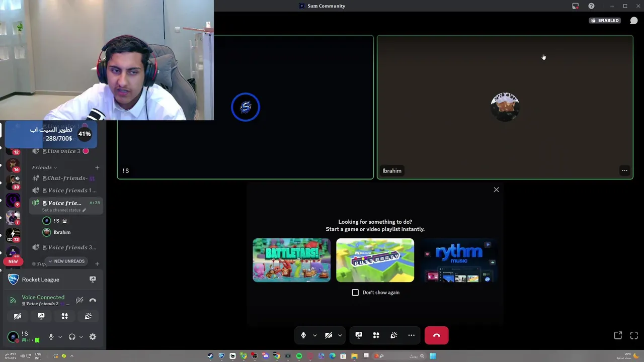Open input device arrow in user panel
This screenshot has height=362, width=644.
60,337
